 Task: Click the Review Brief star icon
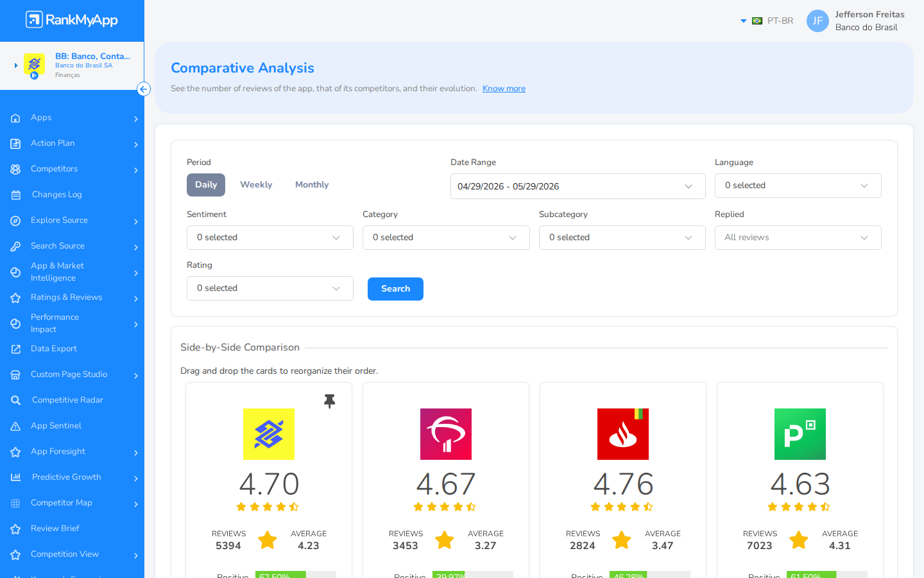tap(15, 529)
